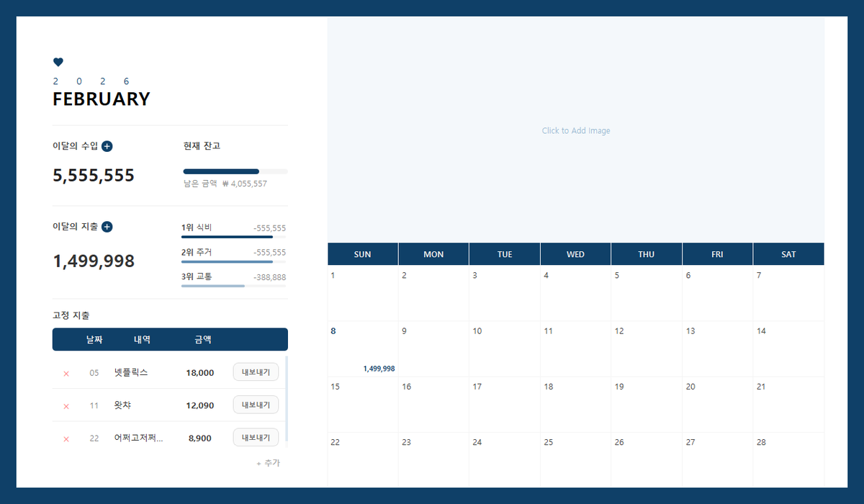Screen dimensions: 864x504
Task: Click the fixed expenses list scrollbar
Action: (287, 400)
